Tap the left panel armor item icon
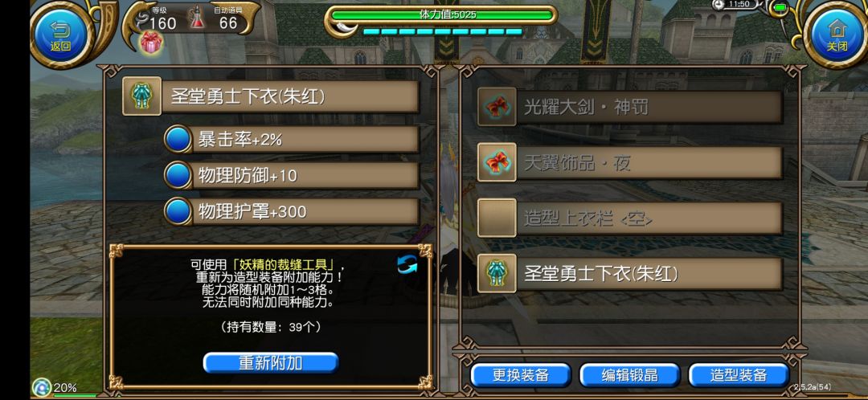Image resolution: width=868 pixels, height=400 pixels. point(141,96)
